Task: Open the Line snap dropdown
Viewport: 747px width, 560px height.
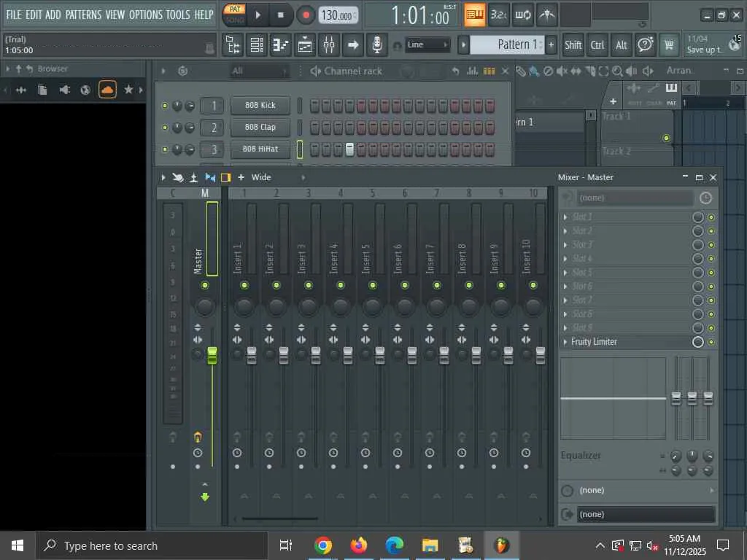Action: [427, 44]
